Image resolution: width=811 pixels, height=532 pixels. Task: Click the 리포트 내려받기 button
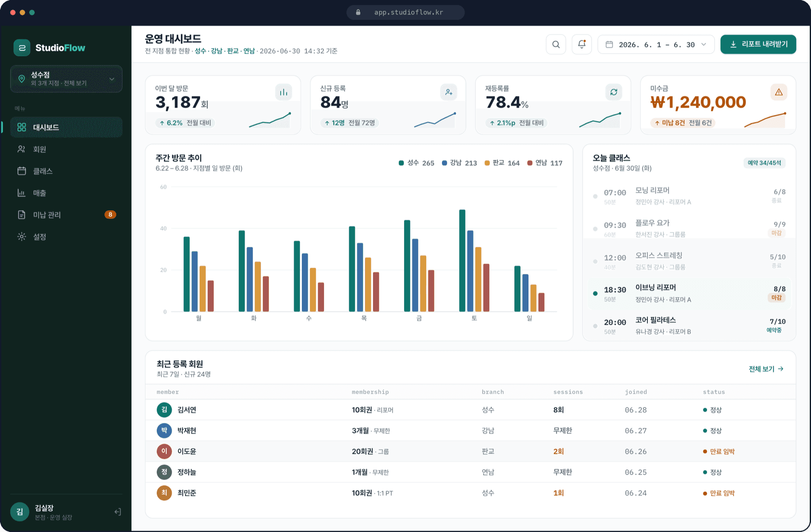point(758,44)
